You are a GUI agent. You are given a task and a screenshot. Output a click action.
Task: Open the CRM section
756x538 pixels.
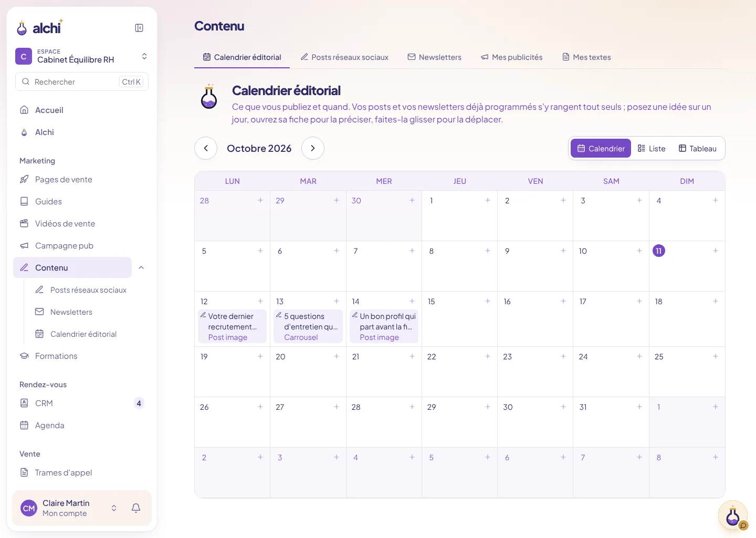point(82,403)
